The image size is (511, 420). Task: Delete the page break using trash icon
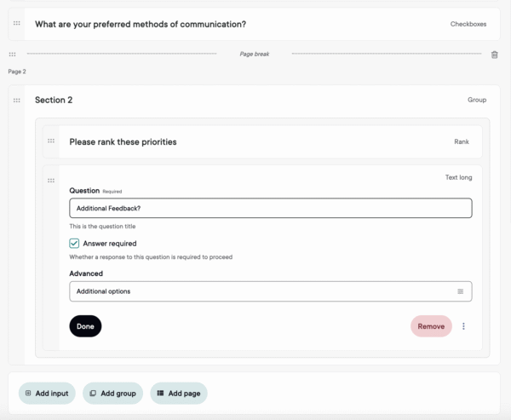pyautogui.click(x=495, y=55)
